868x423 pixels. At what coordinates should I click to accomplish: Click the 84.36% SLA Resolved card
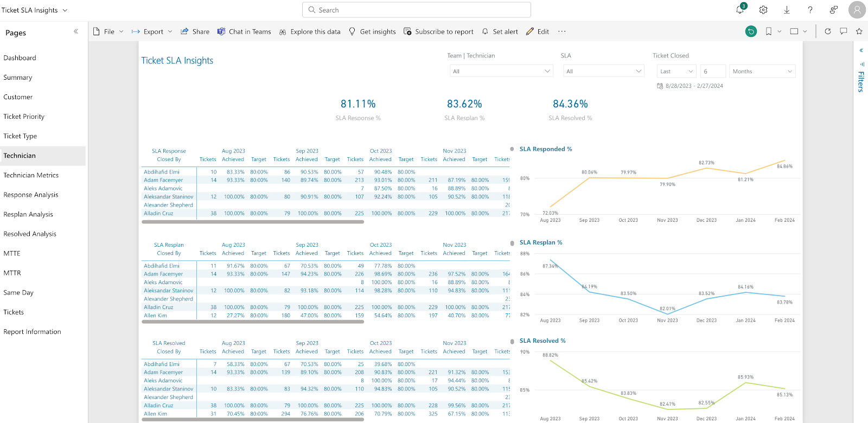pyautogui.click(x=570, y=109)
